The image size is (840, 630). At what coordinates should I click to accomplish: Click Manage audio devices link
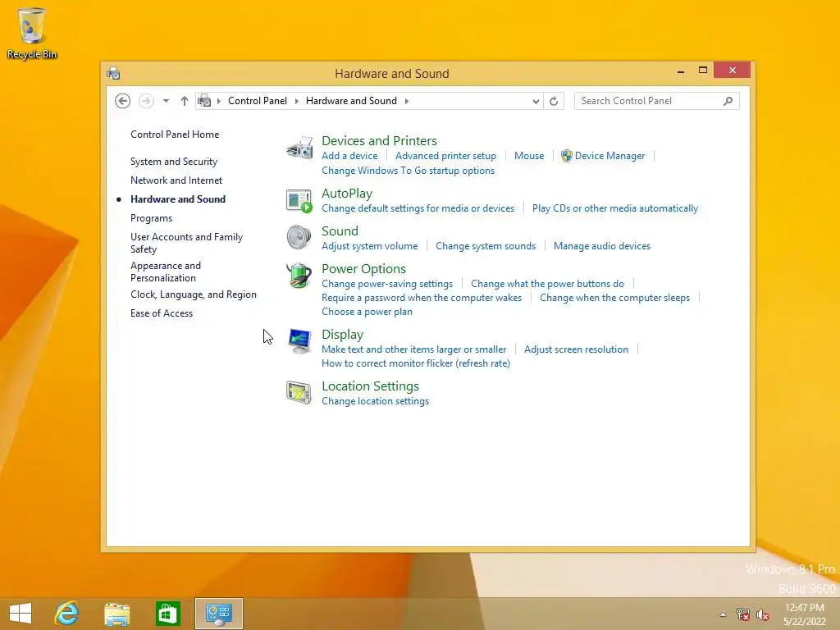(601, 246)
